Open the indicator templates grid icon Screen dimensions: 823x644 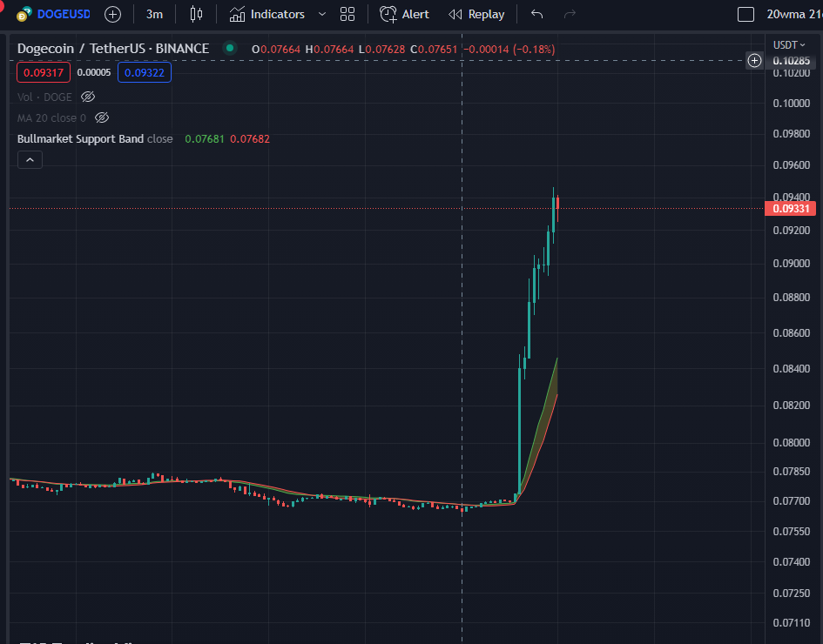[347, 14]
